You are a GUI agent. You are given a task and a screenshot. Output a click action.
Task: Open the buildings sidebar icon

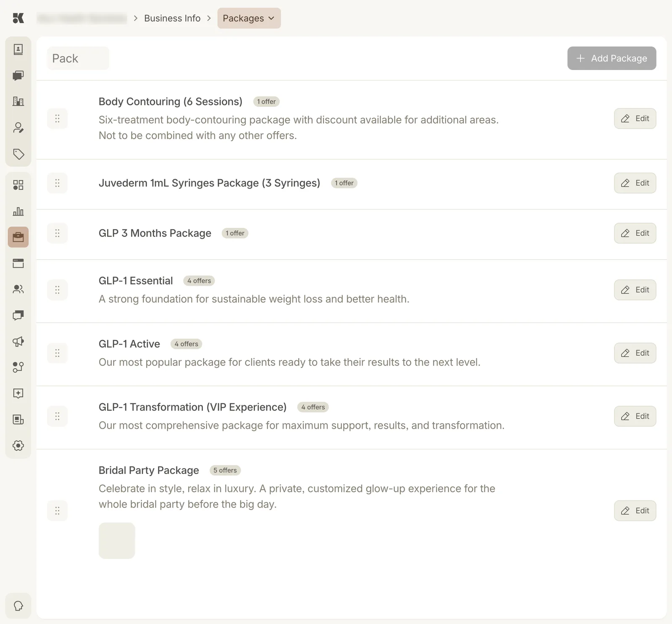pyautogui.click(x=18, y=101)
